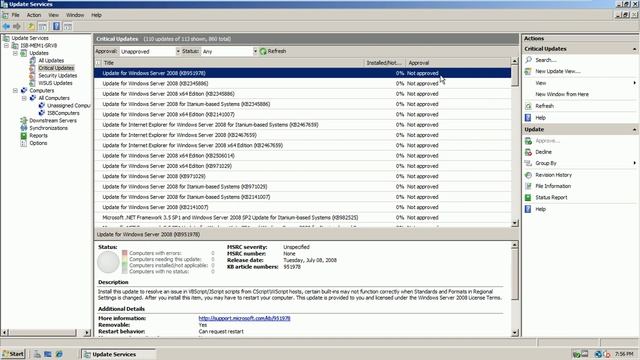Image resolution: width=640 pixels, height=360 pixels.
Task: Click update list scrollbar up arrow
Action: click(x=515, y=61)
